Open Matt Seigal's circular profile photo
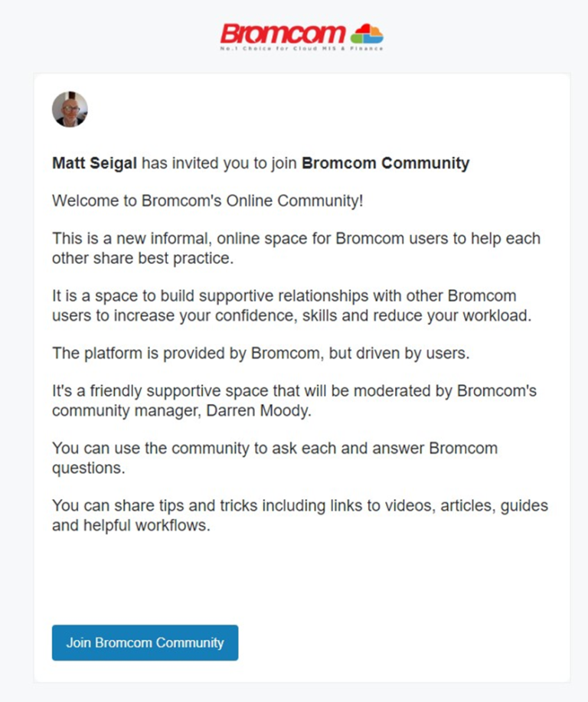 tap(69, 109)
